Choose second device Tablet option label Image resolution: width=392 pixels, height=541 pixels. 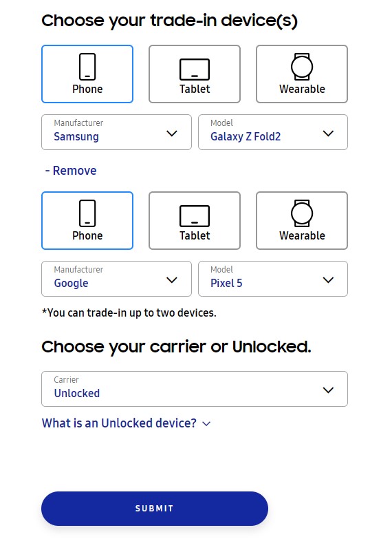(195, 235)
